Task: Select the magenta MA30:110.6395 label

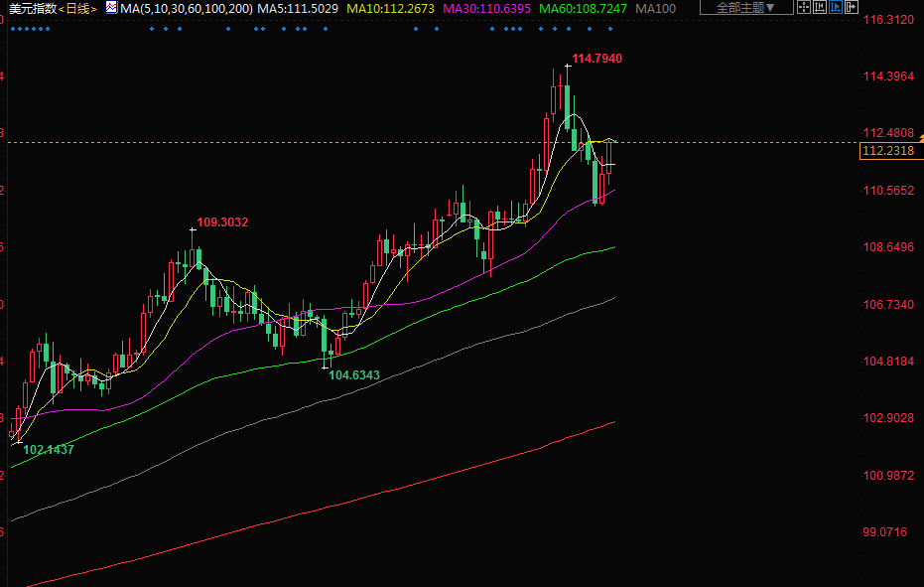Action: (486, 8)
